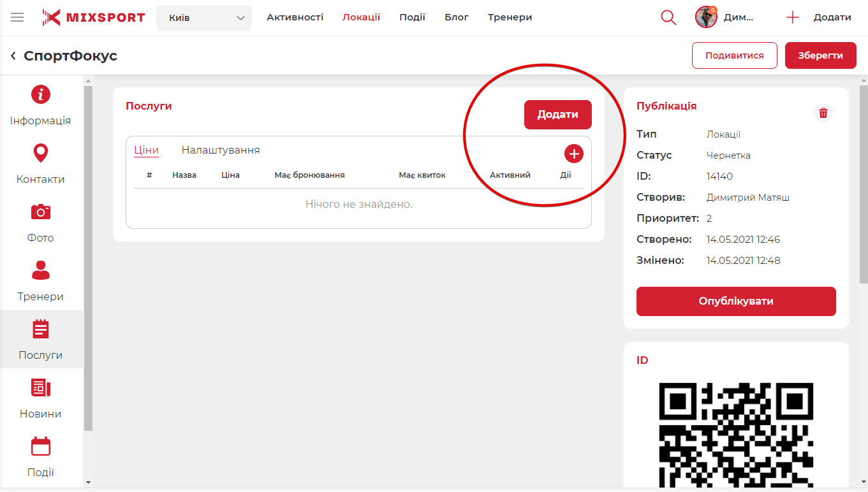The height and width of the screenshot is (492, 868).
Task: Open the user profile avatar menu
Action: point(707,17)
